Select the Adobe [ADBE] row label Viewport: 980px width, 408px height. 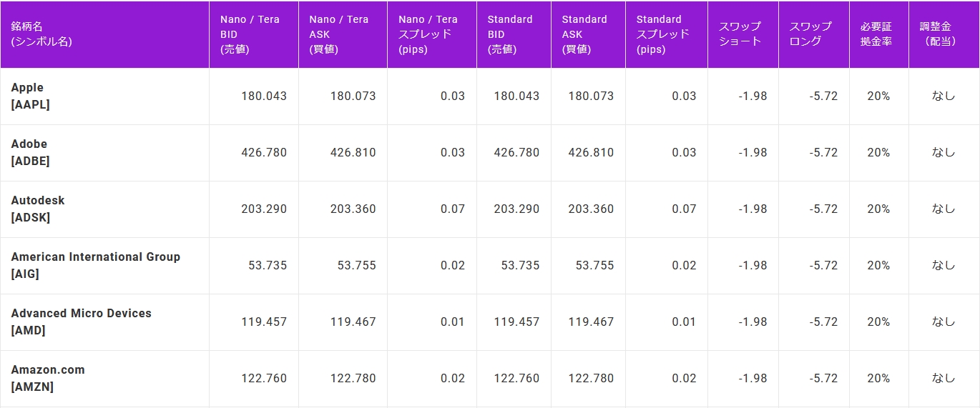pos(30,152)
